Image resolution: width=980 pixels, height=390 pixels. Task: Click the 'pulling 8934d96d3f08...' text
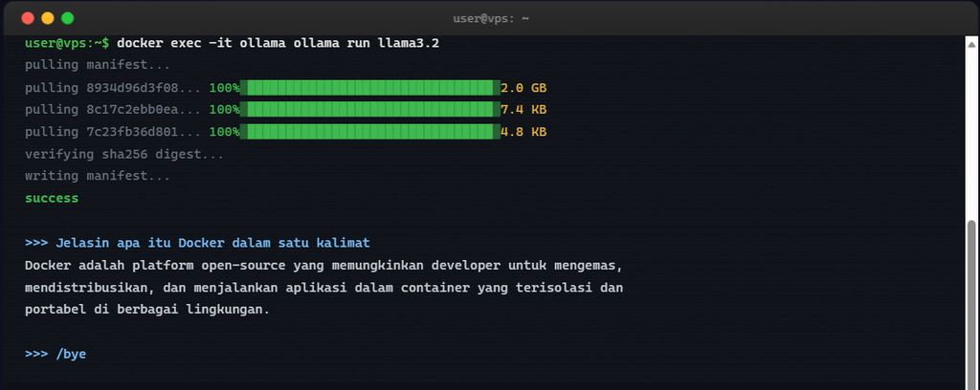coord(113,87)
